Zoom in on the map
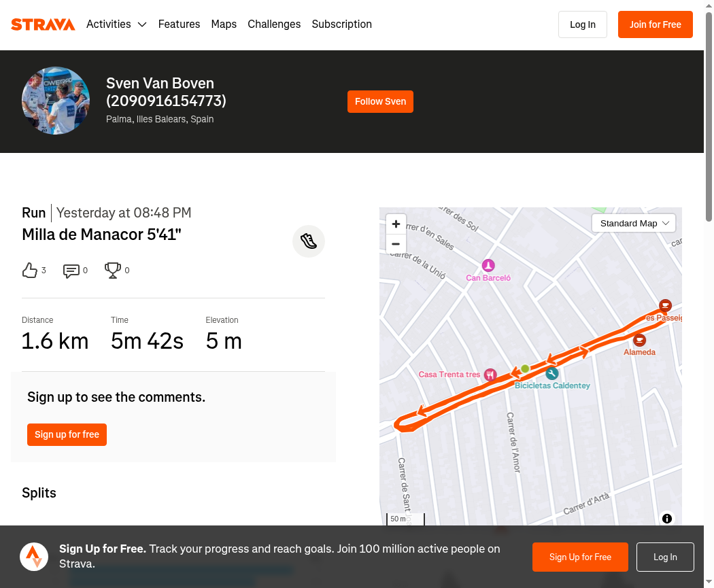The width and height of the screenshot is (714, 588). [396, 224]
